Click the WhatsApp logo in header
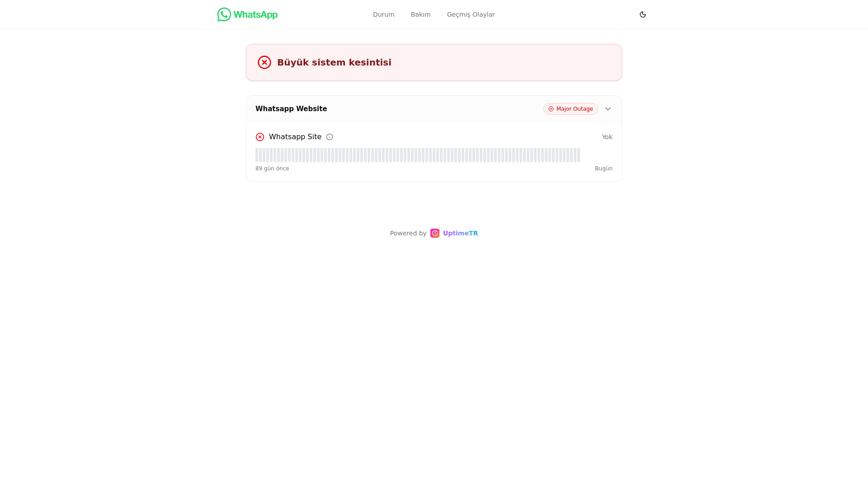 (x=247, y=14)
